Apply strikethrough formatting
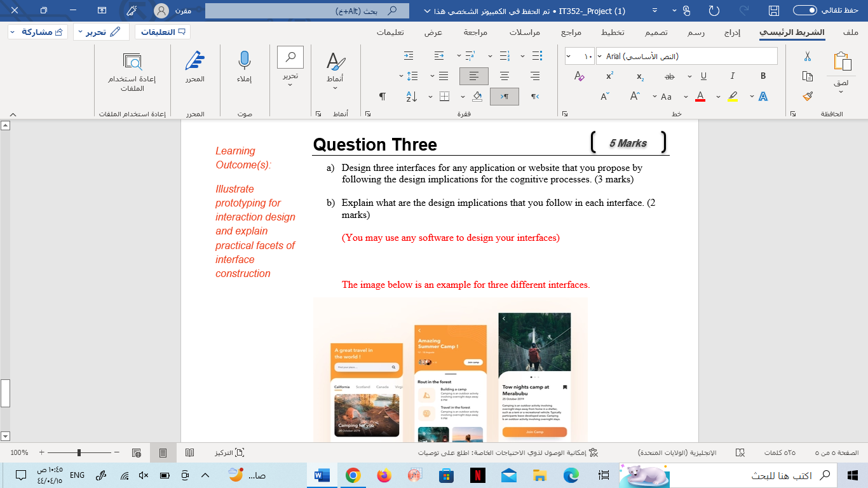868x488 pixels. (x=669, y=76)
